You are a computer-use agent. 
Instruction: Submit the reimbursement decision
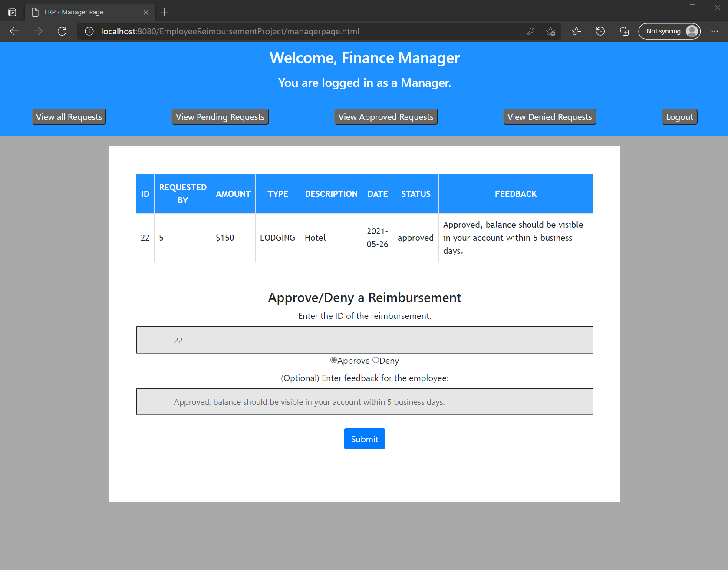click(364, 439)
